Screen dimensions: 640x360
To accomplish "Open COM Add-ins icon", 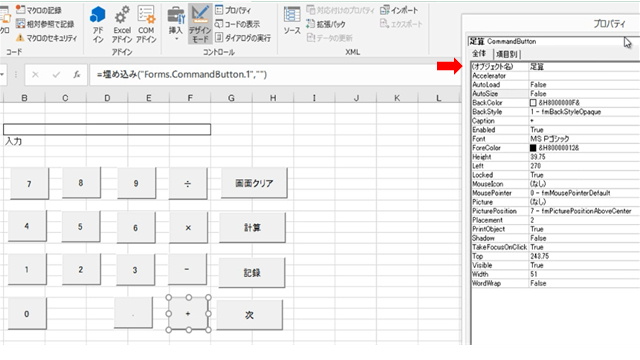I will (146, 16).
